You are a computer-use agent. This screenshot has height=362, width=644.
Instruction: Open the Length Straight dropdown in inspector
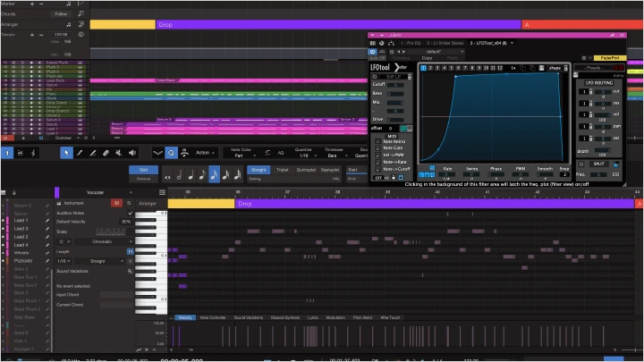100,261
